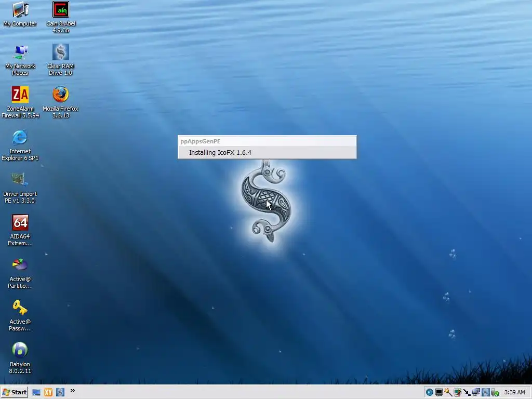Select the Driver Import PE v1.3.3.0 icon

click(x=20, y=188)
